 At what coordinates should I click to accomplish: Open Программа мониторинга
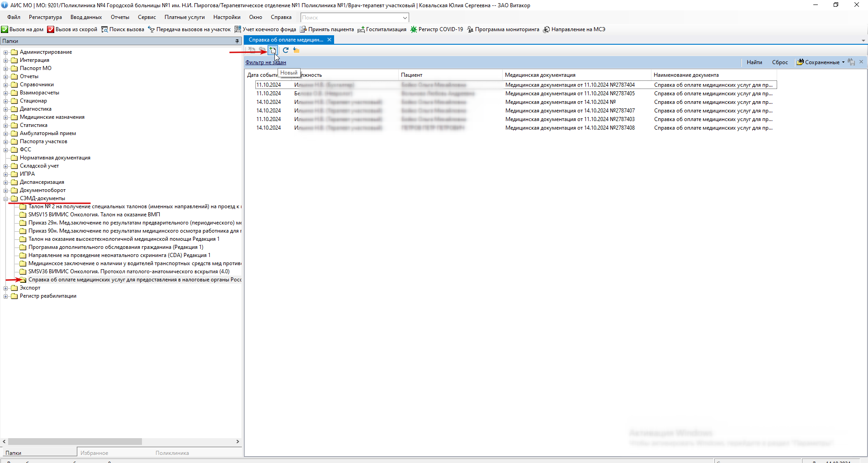pos(503,29)
